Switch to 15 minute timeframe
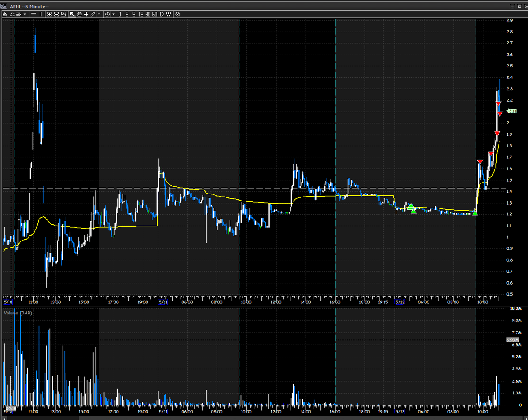Image resolution: width=528 pixels, height=420 pixels. 141,14
